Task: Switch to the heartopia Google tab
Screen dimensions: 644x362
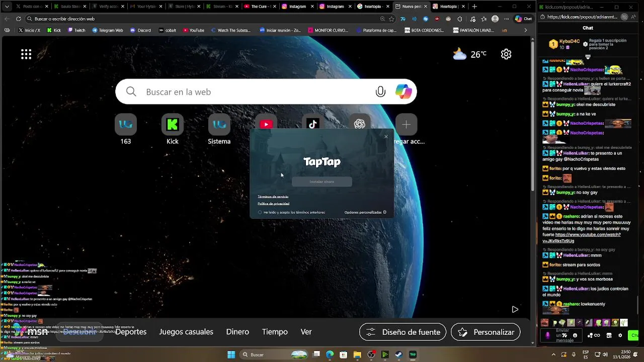Action: pyautogui.click(x=372, y=7)
